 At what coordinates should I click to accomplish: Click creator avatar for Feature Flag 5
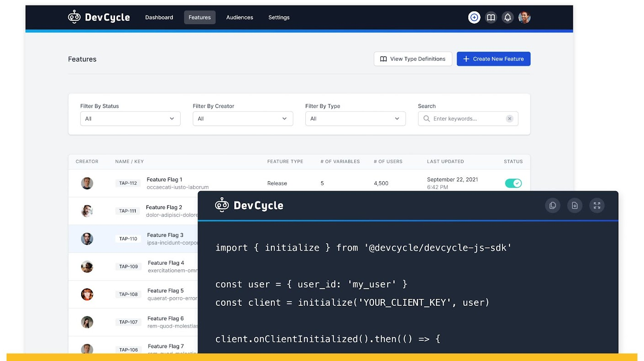point(87,294)
